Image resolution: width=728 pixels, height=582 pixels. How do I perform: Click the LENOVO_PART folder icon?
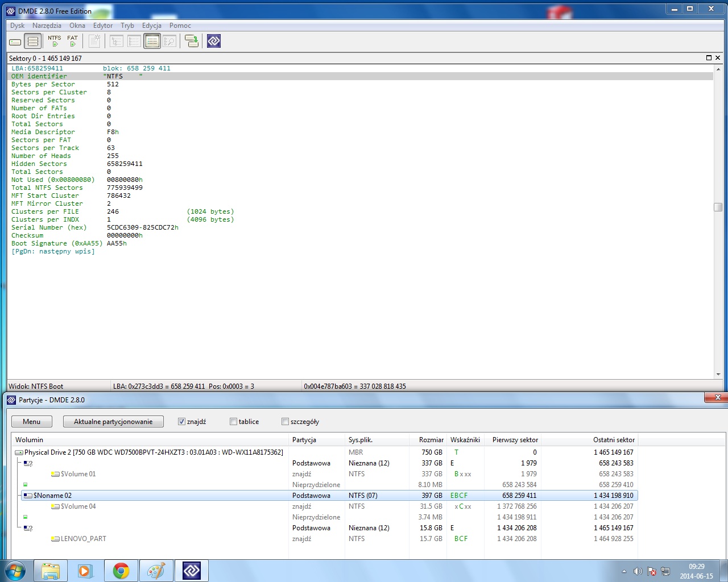(55, 539)
